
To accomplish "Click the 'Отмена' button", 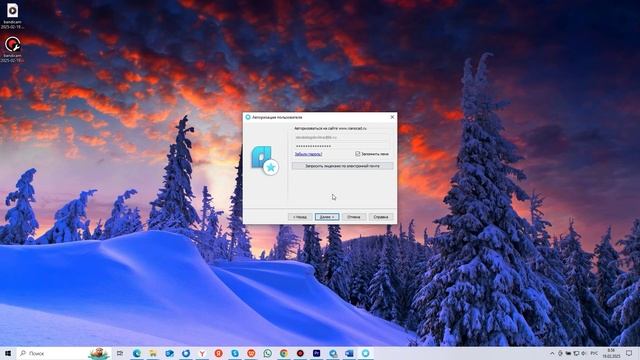I will pos(354,217).
